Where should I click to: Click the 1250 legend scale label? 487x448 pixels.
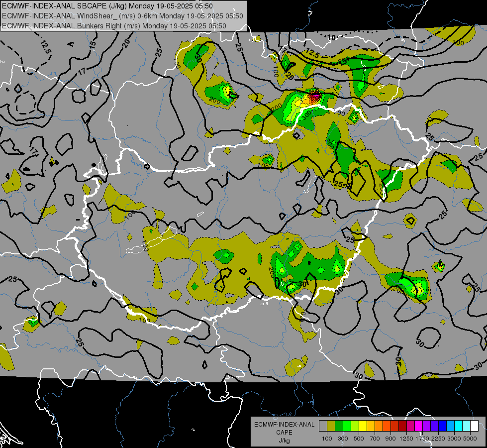(x=406, y=439)
